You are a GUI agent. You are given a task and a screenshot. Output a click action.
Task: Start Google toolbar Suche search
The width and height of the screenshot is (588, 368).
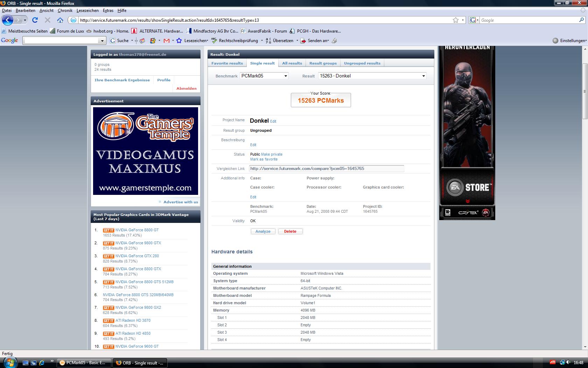point(120,41)
